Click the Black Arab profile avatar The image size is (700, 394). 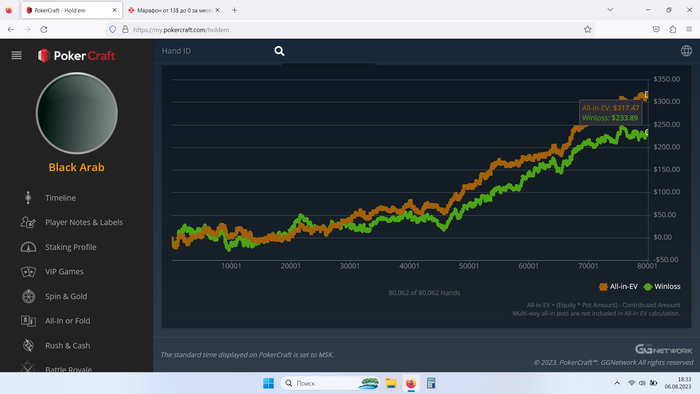pyautogui.click(x=77, y=113)
